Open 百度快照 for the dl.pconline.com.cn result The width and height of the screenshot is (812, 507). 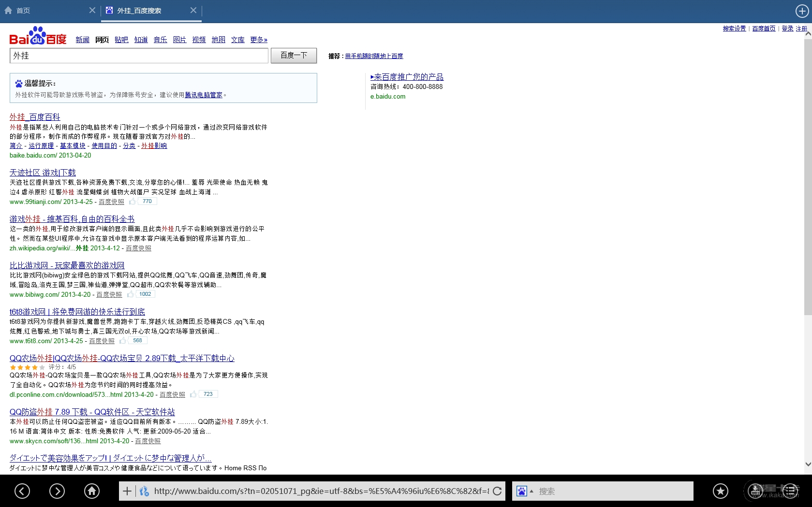(x=172, y=394)
